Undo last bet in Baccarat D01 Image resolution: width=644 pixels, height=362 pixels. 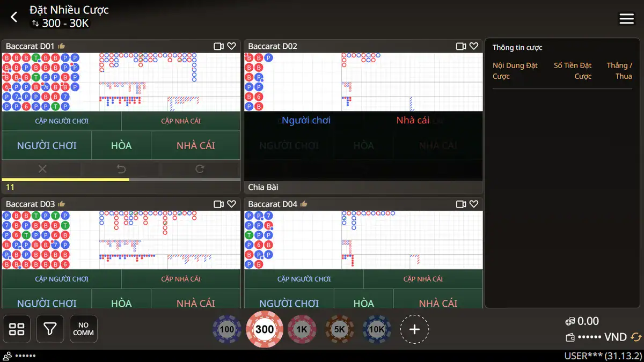tap(121, 169)
